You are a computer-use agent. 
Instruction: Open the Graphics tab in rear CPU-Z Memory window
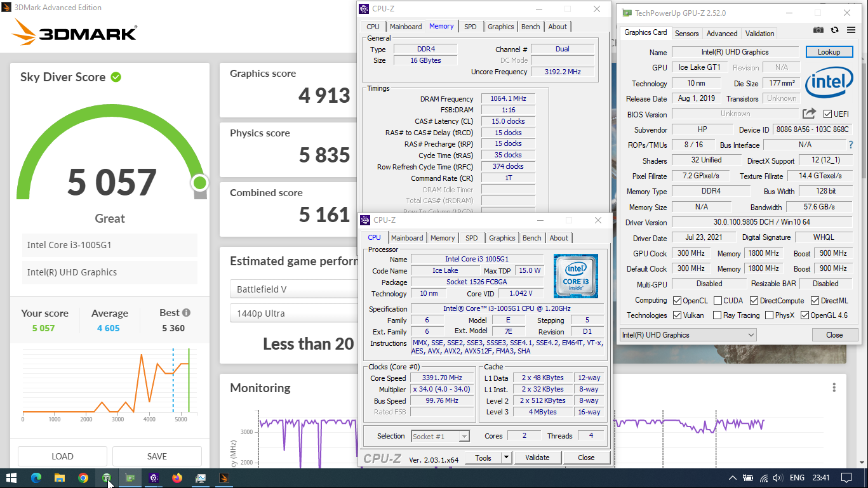pyautogui.click(x=501, y=27)
